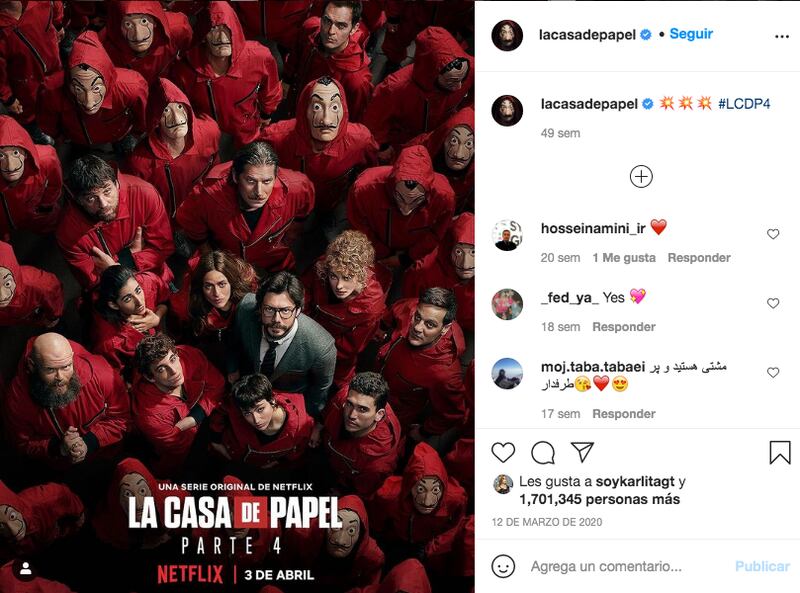This screenshot has width=800, height=593.
Task: Like moj.taba.tabaei's comment heart
Action: [773, 373]
